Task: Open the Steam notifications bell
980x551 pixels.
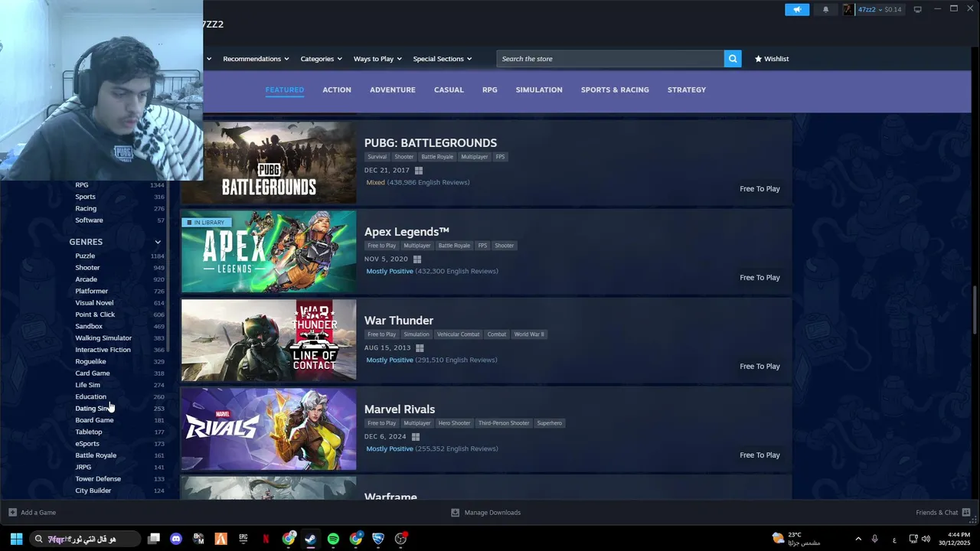Action: pyautogui.click(x=825, y=9)
